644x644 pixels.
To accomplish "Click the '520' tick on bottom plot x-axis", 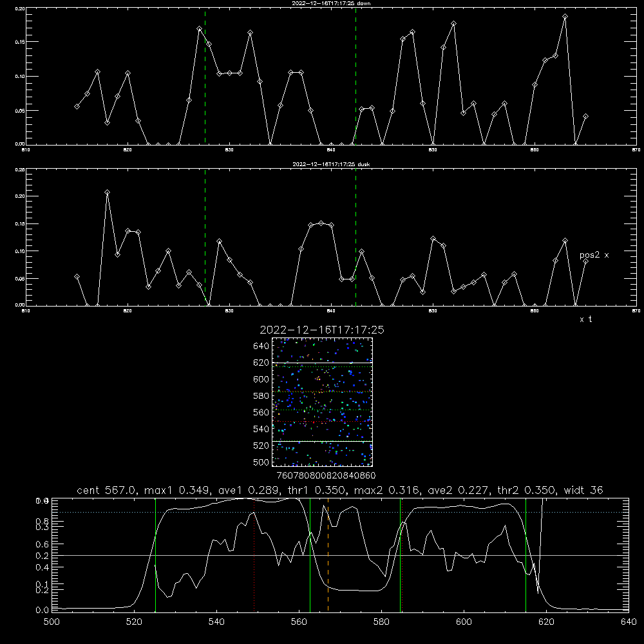I will tap(134, 622).
